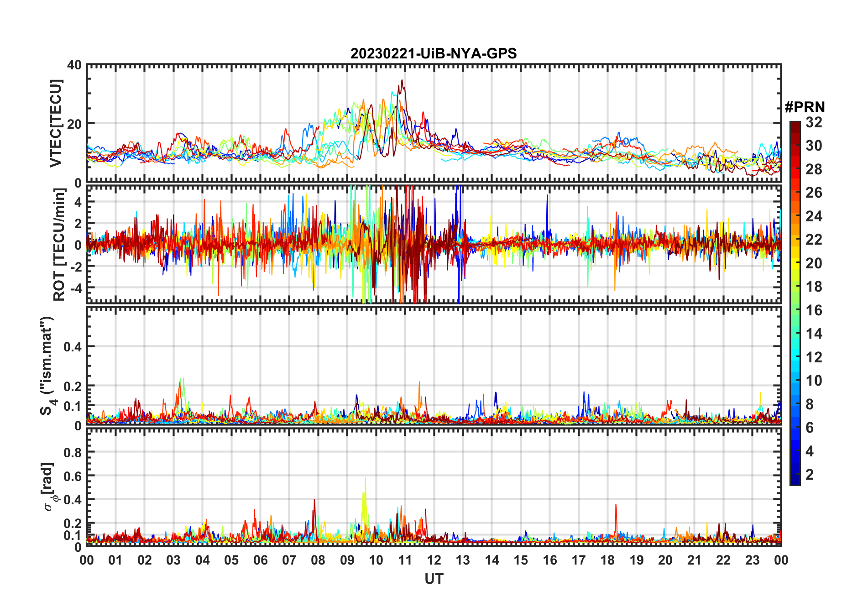Click the rightmost "00" UT axis label

click(x=781, y=560)
